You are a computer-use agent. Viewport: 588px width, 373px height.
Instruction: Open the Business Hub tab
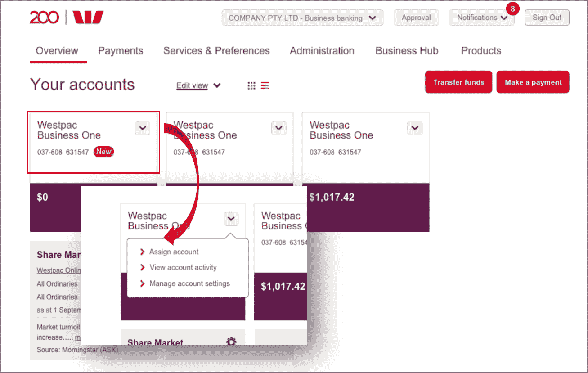(407, 51)
